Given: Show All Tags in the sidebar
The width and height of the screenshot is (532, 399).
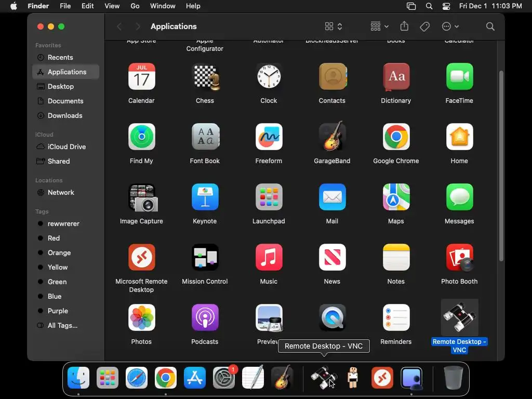Looking at the screenshot, I should click(x=66, y=325).
